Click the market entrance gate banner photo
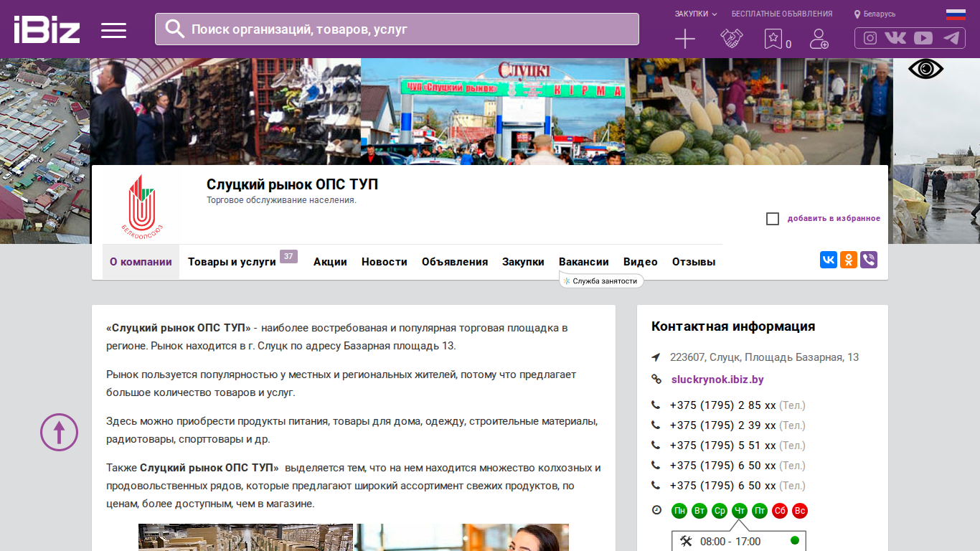Image resolution: width=980 pixels, height=551 pixels. click(x=493, y=111)
